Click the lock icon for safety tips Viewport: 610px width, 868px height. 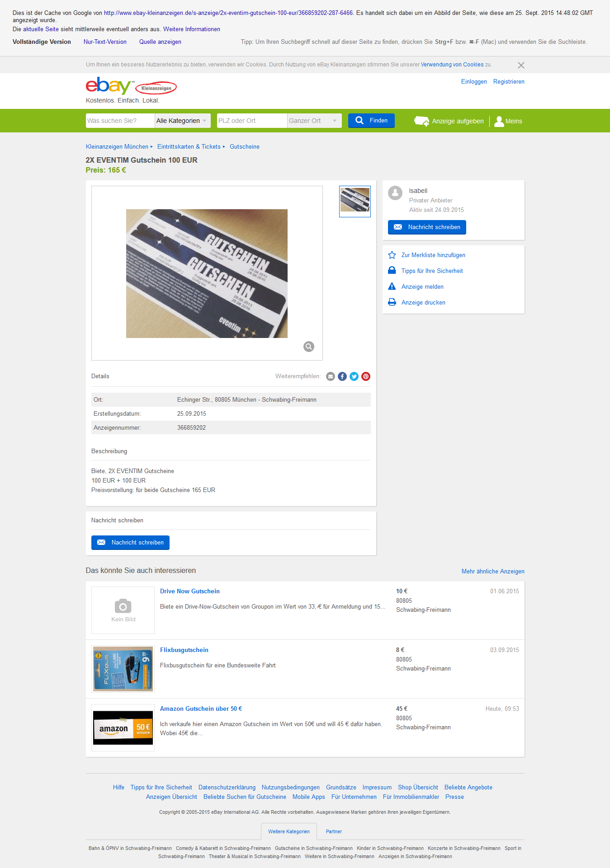[x=392, y=270]
